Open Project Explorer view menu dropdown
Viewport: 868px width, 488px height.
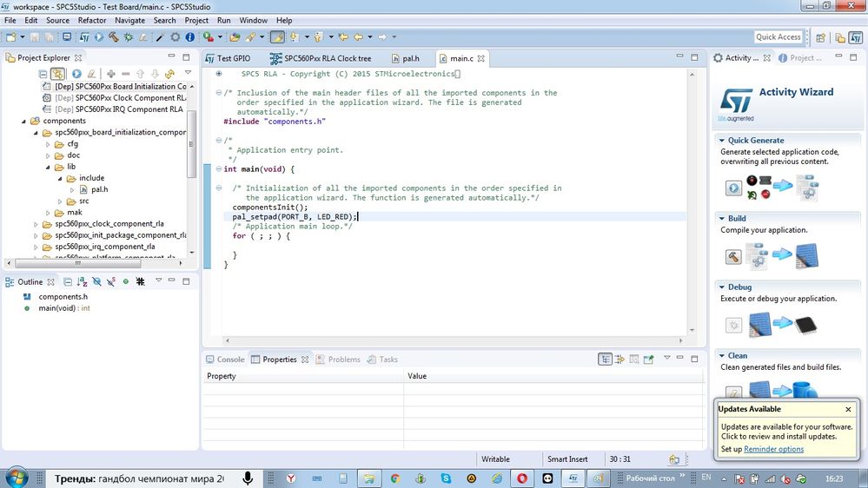(188, 72)
